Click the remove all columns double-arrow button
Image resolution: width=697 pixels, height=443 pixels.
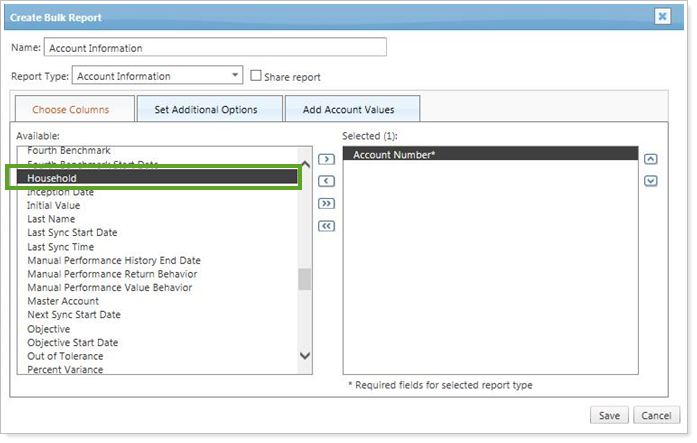click(x=326, y=226)
